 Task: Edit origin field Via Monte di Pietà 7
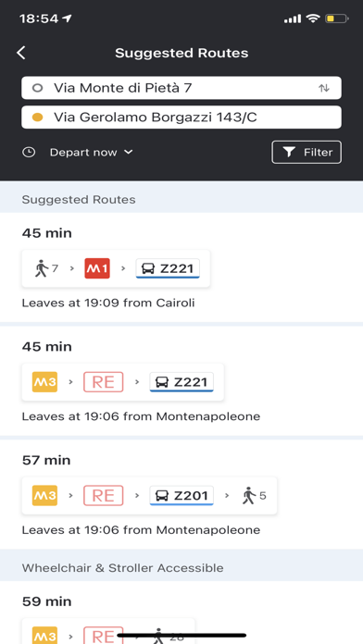181,88
